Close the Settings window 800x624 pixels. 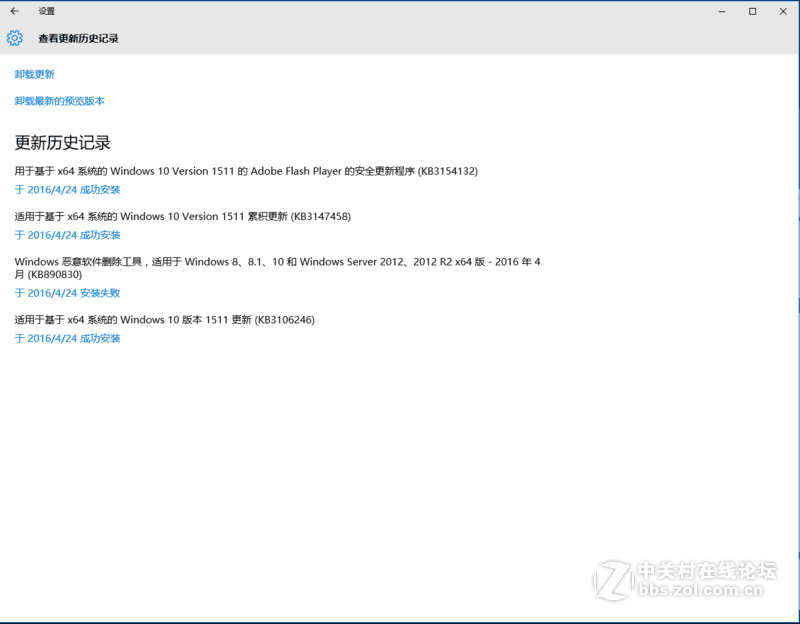pos(783,11)
